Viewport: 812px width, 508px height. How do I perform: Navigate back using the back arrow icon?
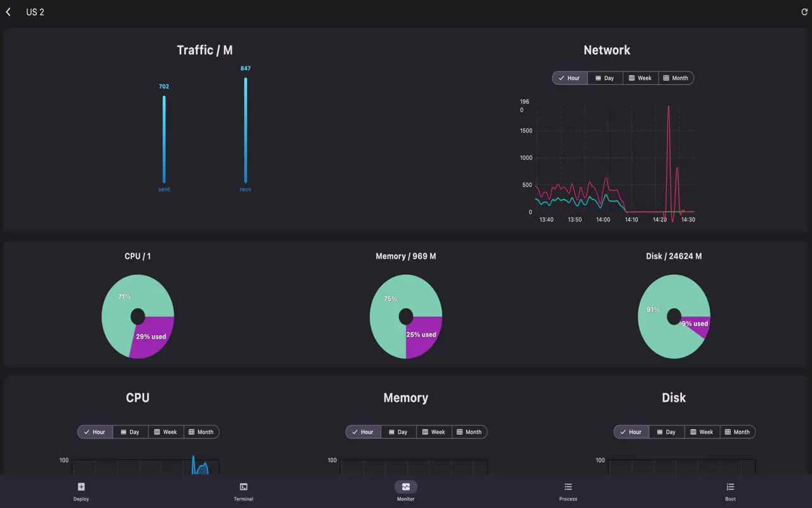coord(8,11)
